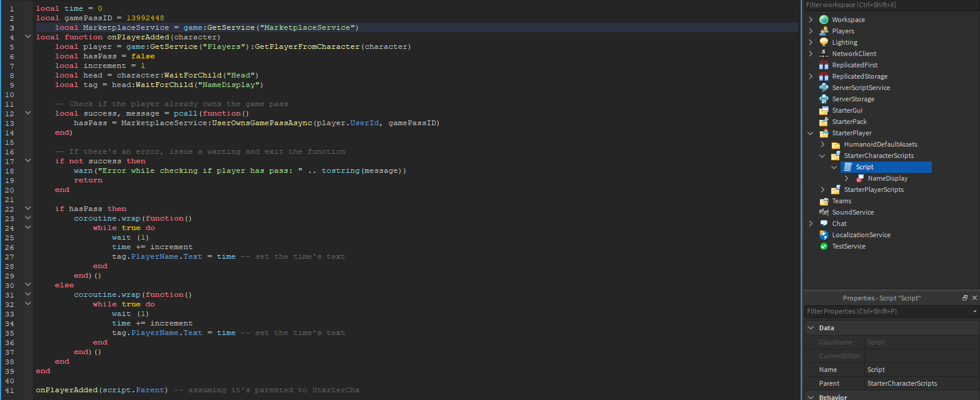The width and height of the screenshot is (980, 400).
Task: Expand the ReplicatedStorage node
Action: pos(811,76)
